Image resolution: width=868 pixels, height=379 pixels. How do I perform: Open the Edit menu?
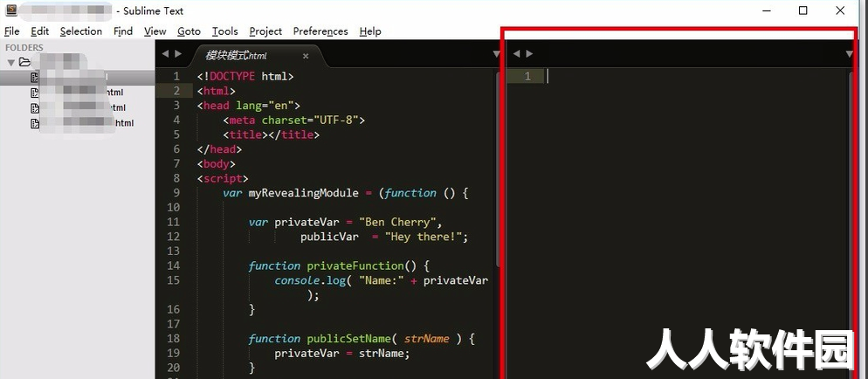coord(40,31)
